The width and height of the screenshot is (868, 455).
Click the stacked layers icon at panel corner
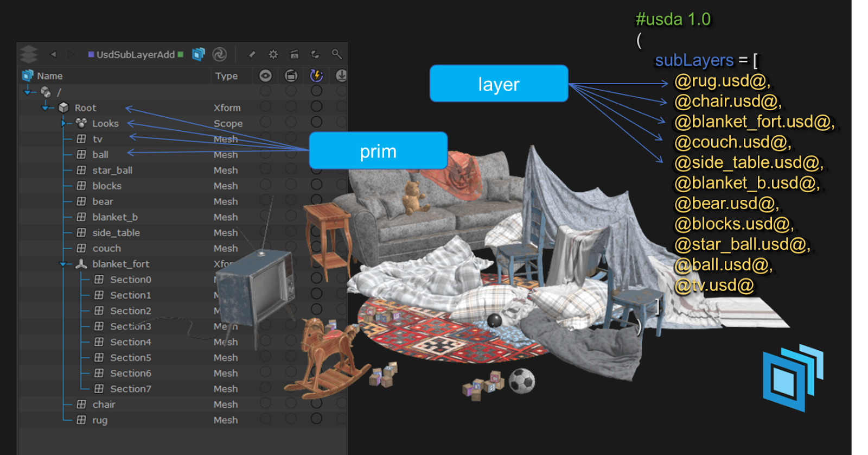(x=29, y=54)
